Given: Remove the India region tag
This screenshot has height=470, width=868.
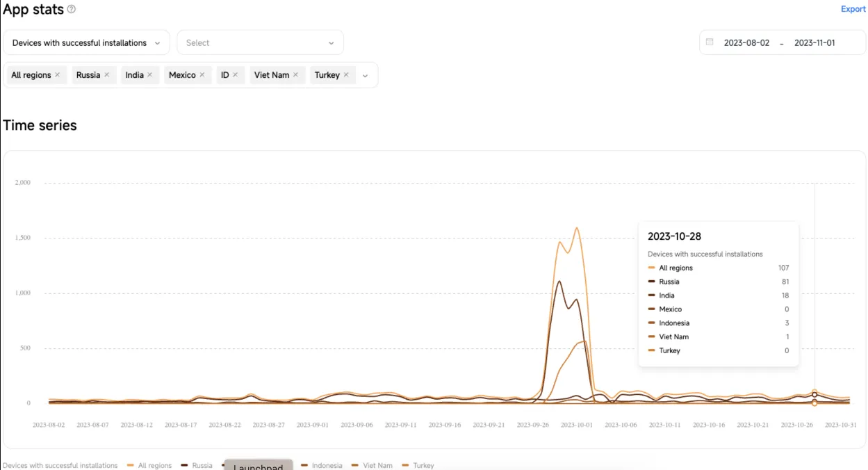Looking at the screenshot, I should click(150, 75).
